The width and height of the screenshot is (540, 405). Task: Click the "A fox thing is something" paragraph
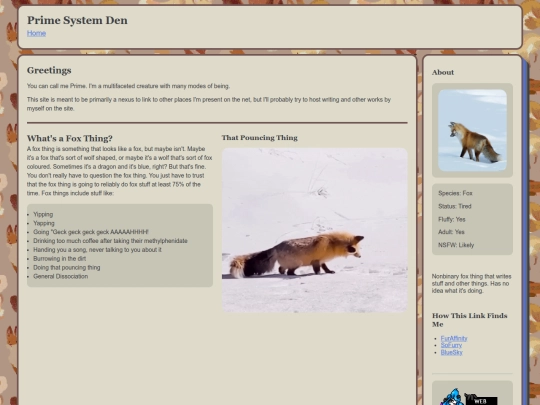point(120,171)
